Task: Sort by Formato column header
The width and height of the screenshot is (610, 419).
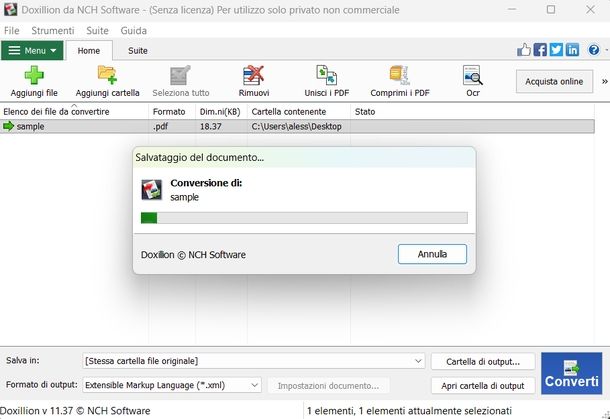Action: 172,112
